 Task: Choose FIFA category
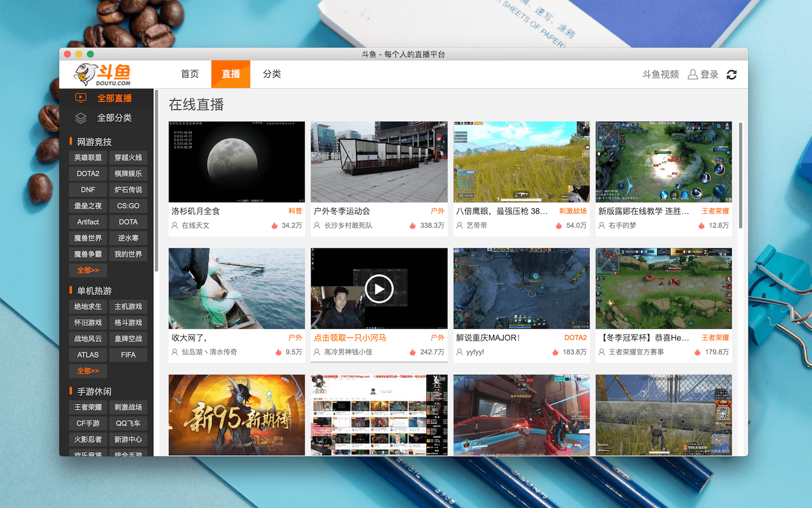(x=128, y=355)
